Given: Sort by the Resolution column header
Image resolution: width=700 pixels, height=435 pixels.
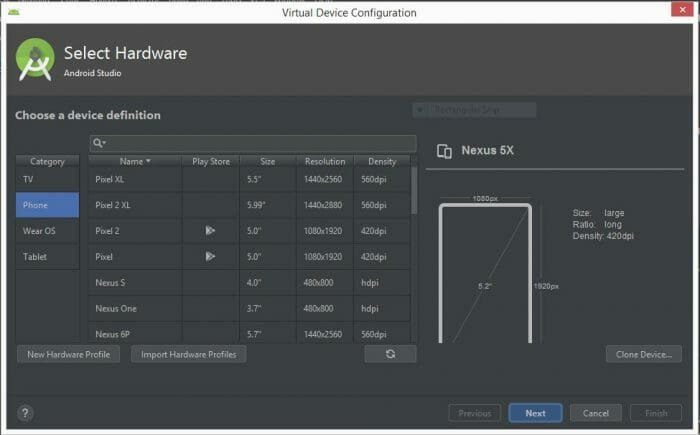Looking at the screenshot, I should (325, 161).
